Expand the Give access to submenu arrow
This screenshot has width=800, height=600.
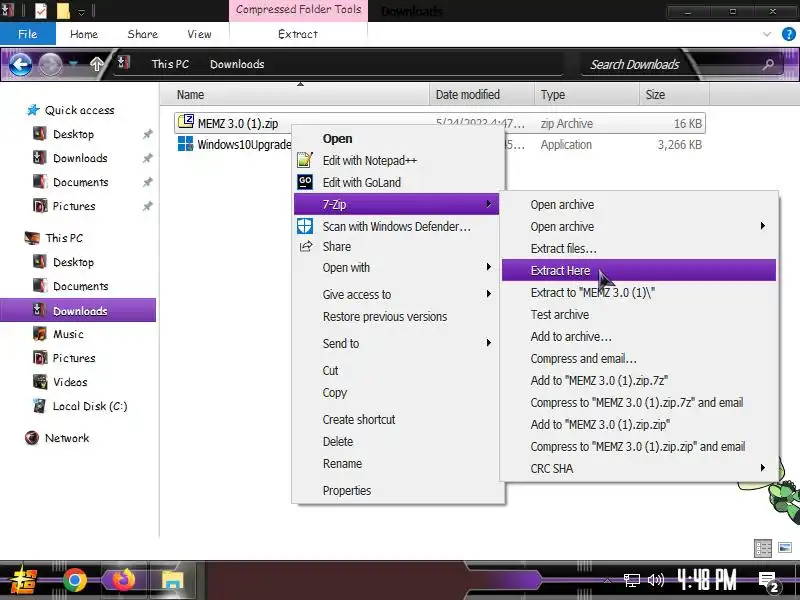[488, 294]
